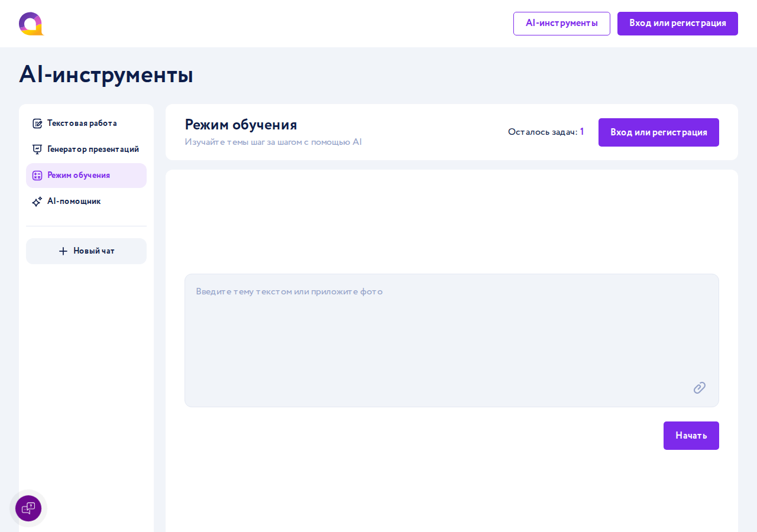The height and width of the screenshot is (532, 757).
Task: Start a Новый чат
Action: click(86, 251)
